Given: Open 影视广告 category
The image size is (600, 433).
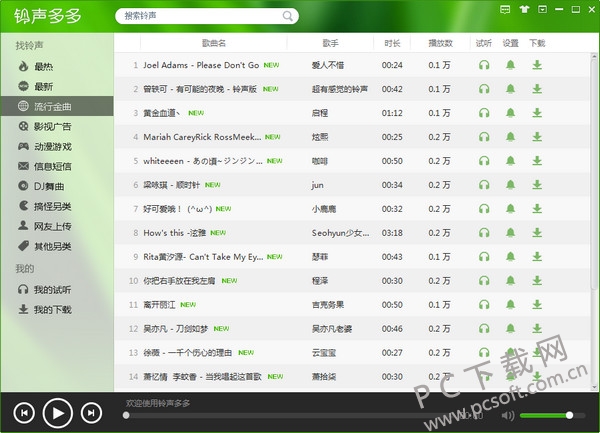Looking at the screenshot, I should (x=57, y=126).
